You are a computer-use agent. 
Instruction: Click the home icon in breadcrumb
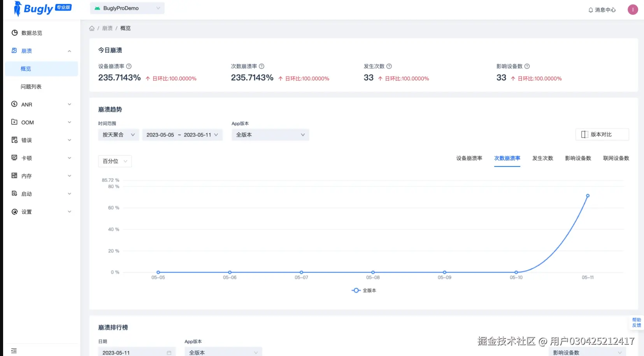point(92,28)
